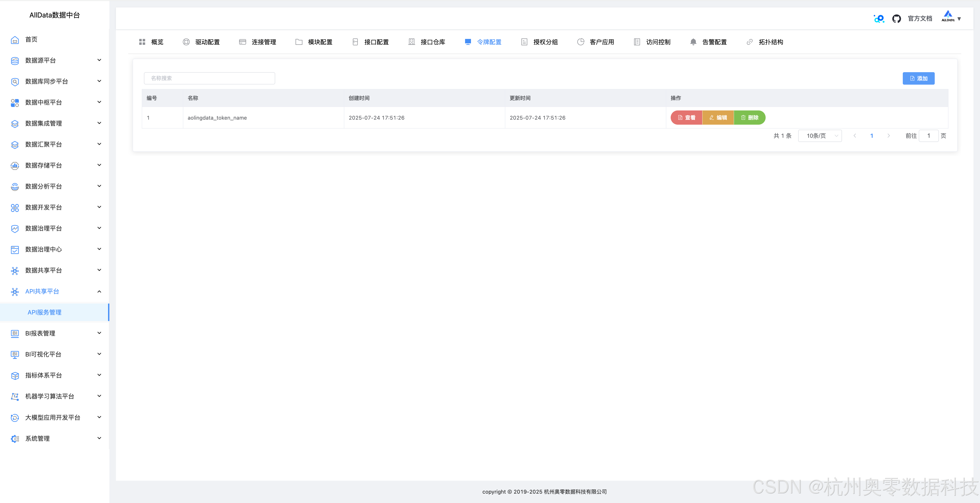
Task: Click the 名称搜索 search field
Action: (209, 78)
